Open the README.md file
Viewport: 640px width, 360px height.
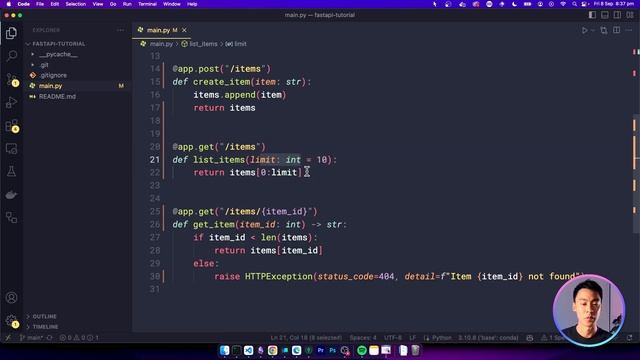pos(57,97)
